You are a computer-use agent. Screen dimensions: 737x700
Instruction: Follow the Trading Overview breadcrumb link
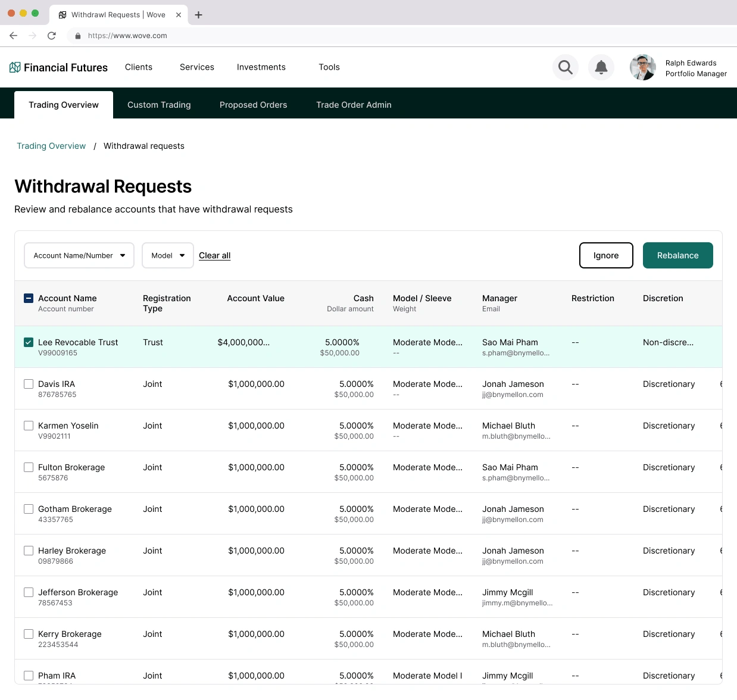pyautogui.click(x=51, y=146)
